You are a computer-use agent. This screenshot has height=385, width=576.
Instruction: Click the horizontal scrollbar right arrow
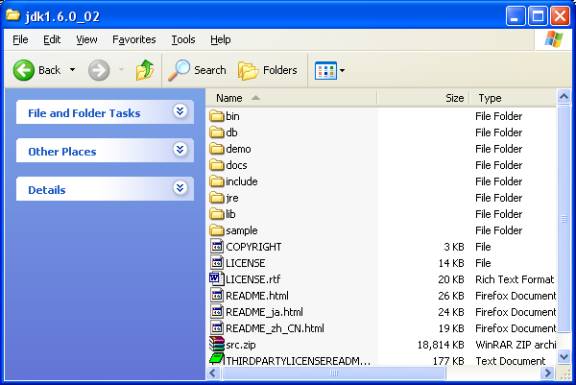548,373
